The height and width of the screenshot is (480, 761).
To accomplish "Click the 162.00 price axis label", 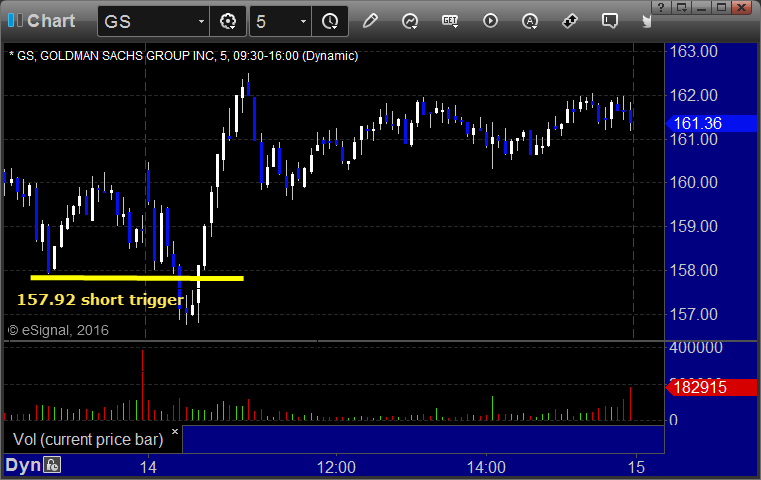I will pyautogui.click(x=694, y=95).
